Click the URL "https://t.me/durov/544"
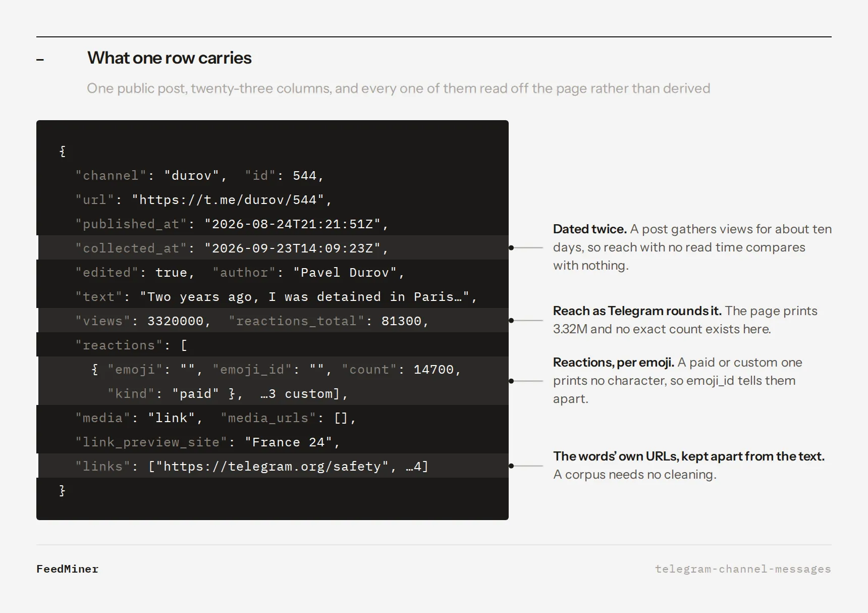The height and width of the screenshot is (613, 868). [228, 200]
